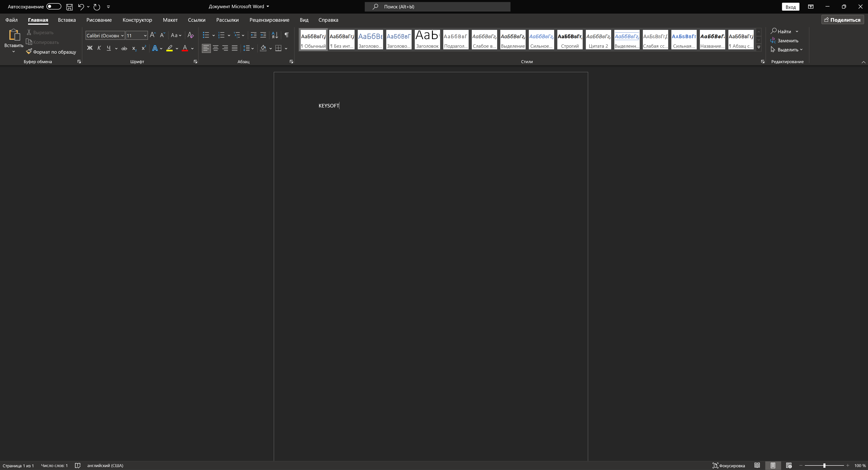This screenshot has height=470, width=868.
Task: Clear all formatting icon
Action: coord(190,35)
